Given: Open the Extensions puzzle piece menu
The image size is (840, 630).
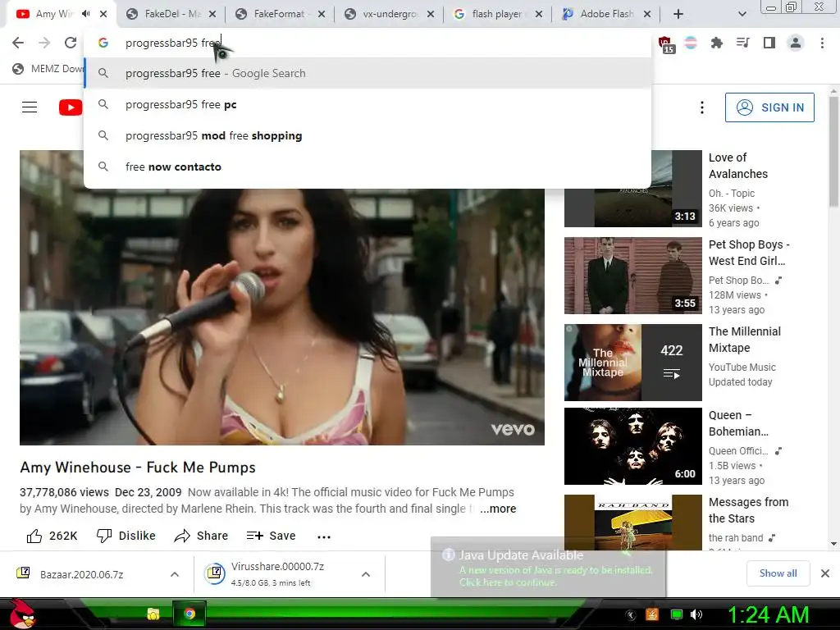Looking at the screenshot, I should coord(716,43).
